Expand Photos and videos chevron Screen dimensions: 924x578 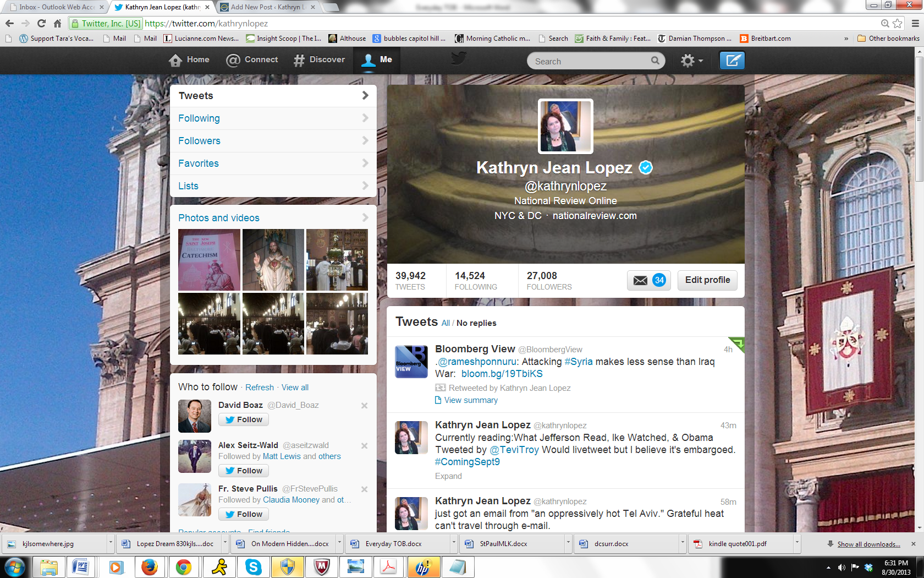pyautogui.click(x=365, y=217)
